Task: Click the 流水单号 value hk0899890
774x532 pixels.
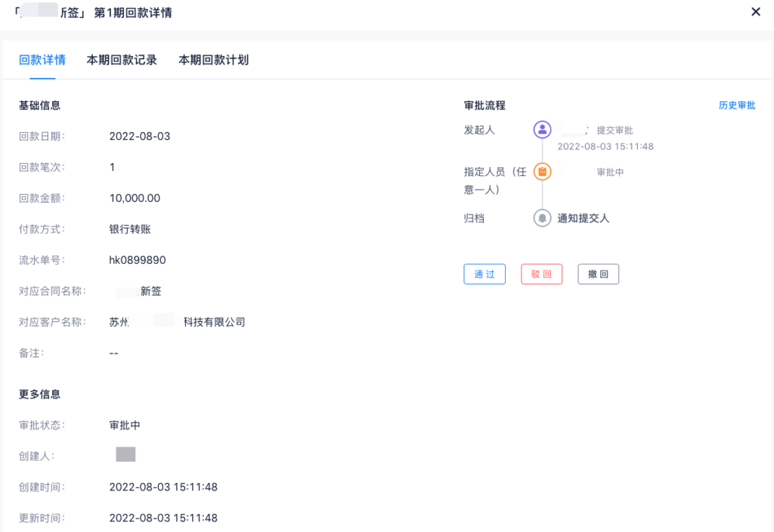Action: (x=138, y=260)
